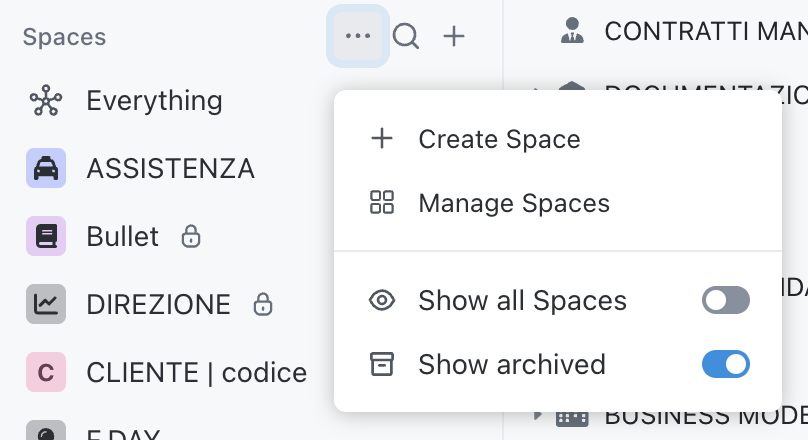This screenshot has height=440, width=808.
Task: Click the Spaces ellipsis options button
Action: (358, 37)
